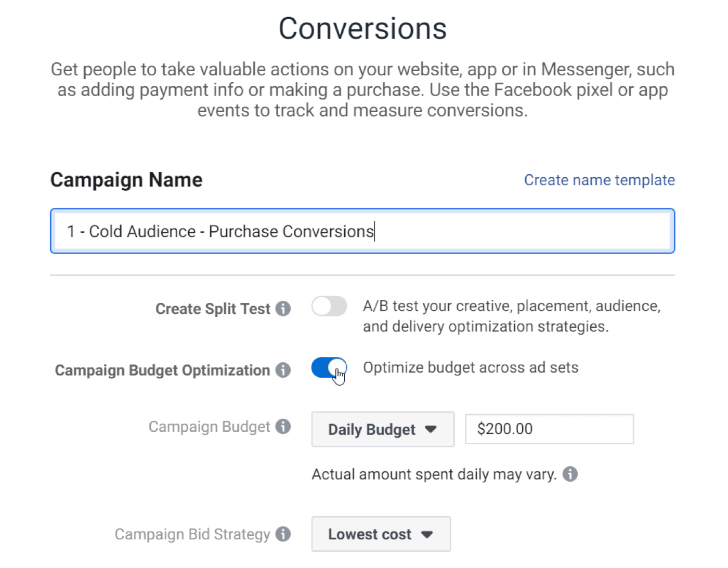Screen dimensions: 728x568
Task: Click the chevron inside the Daily Budget selector
Action: tap(431, 429)
